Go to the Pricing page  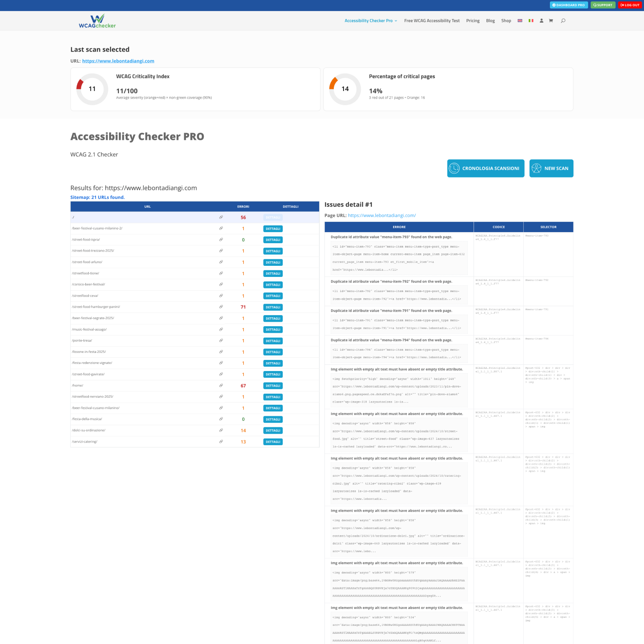[473, 21]
